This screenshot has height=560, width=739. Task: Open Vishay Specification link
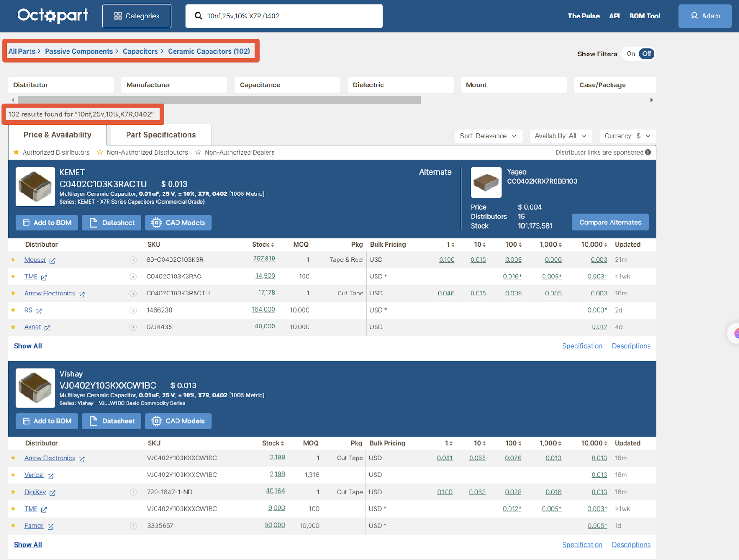pos(582,545)
